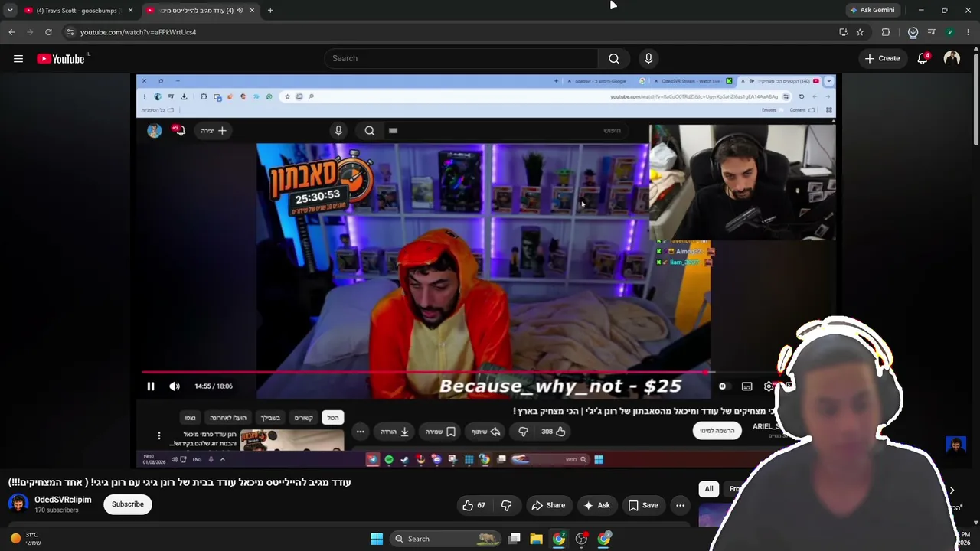
Task: Close the currently active YouTube tab
Action: click(x=252, y=11)
